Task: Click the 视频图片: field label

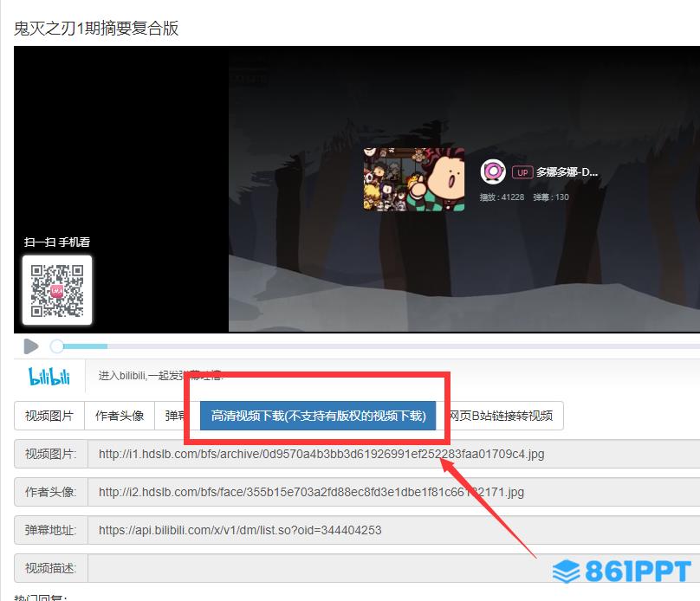Action: [x=51, y=454]
